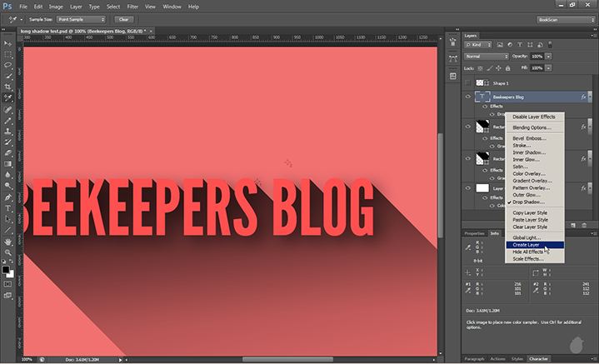Select the Zoom tool
The width and height of the screenshot is (599, 364).
pos(8,252)
